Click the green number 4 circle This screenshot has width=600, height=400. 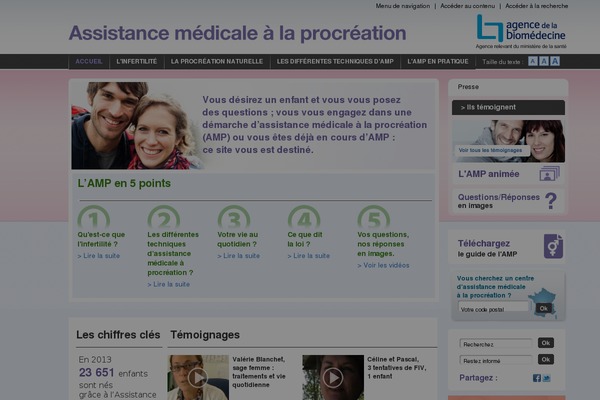click(x=304, y=217)
